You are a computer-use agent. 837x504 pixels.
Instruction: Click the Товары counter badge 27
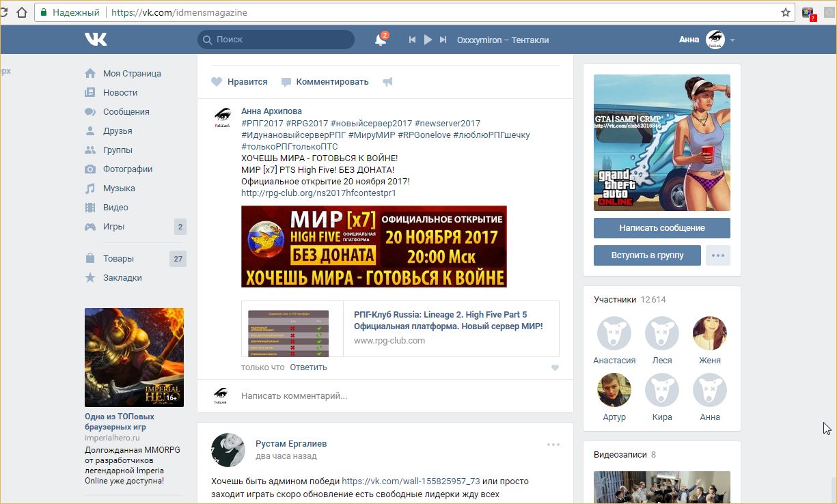(x=178, y=259)
